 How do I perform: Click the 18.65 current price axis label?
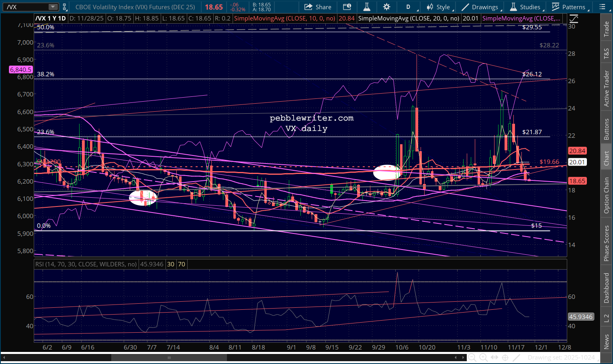click(577, 181)
